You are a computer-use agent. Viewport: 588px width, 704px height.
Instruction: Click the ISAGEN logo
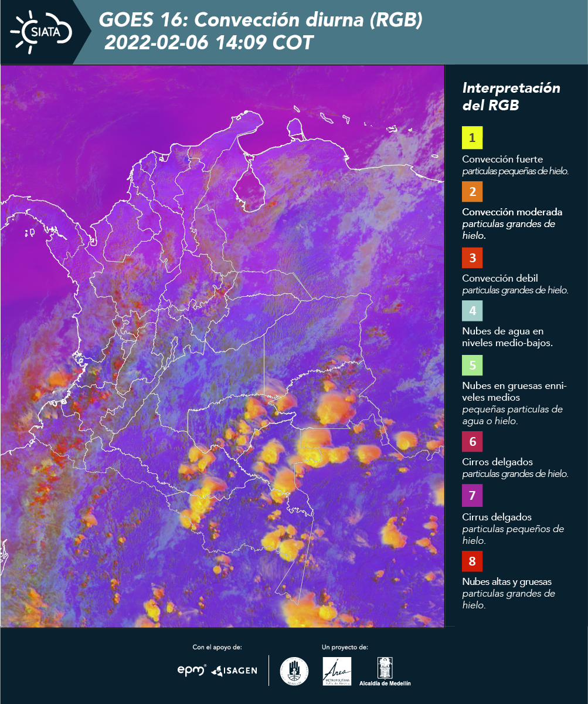(234, 671)
